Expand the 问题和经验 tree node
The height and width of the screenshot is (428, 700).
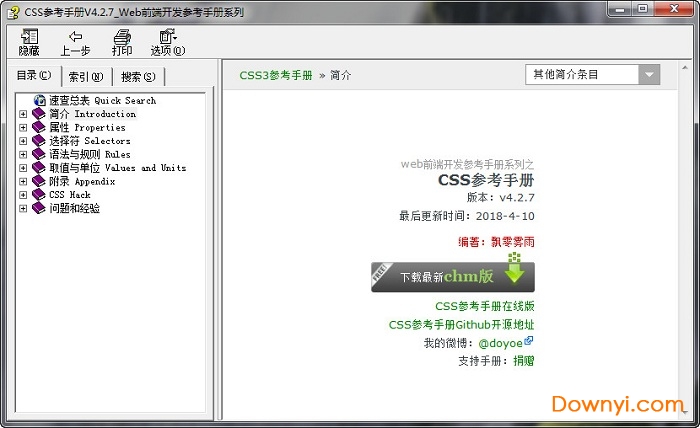pyautogui.click(x=23, y=208)
